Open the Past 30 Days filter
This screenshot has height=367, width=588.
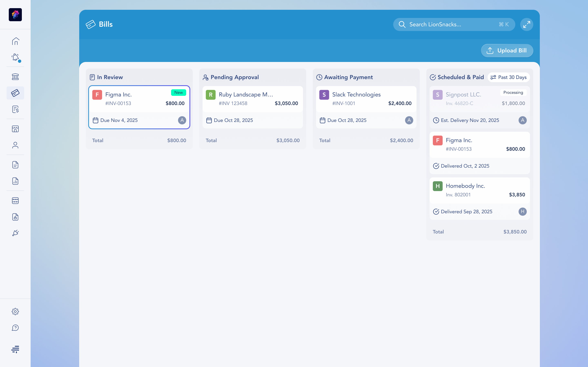508,77
